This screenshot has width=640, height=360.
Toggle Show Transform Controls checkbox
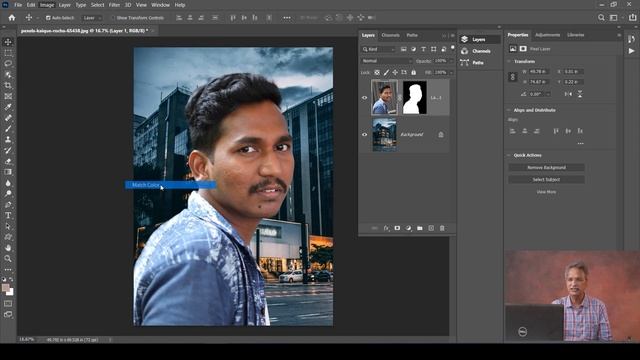[x=113, y=18]
